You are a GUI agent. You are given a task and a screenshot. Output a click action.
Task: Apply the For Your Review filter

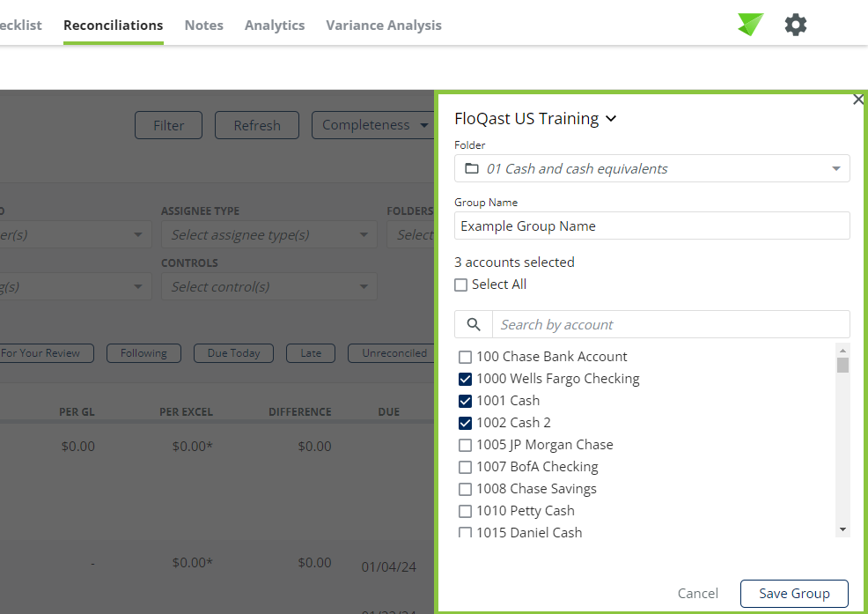tap(46, 353)
